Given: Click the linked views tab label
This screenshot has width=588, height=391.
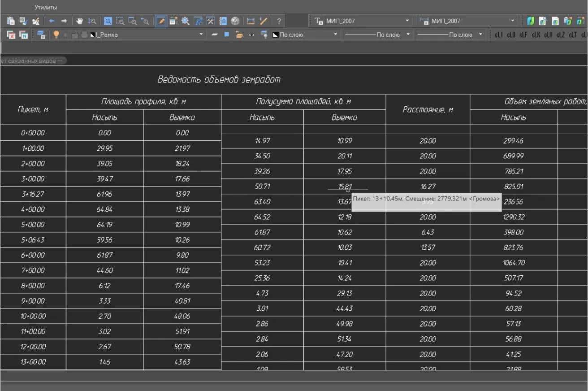Looking at the screenshot, I should pyautogui.click(x=32, y=61).
